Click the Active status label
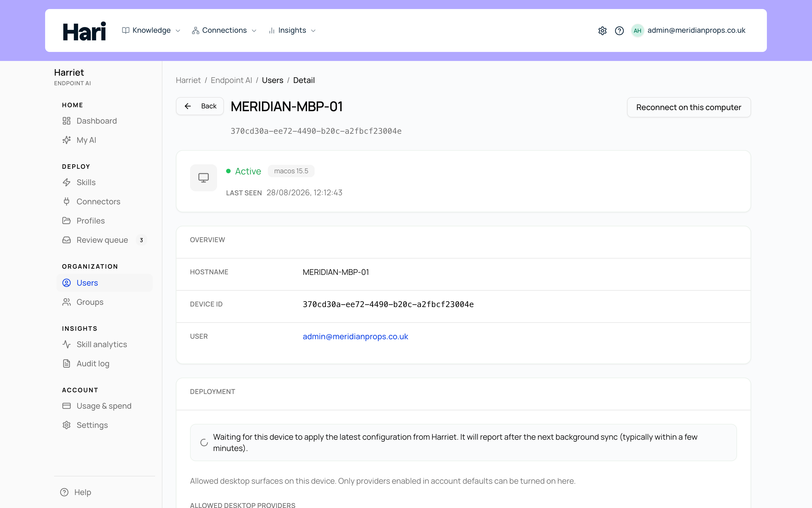This screenshot has height=508, width=812. (x=248, y=171)
